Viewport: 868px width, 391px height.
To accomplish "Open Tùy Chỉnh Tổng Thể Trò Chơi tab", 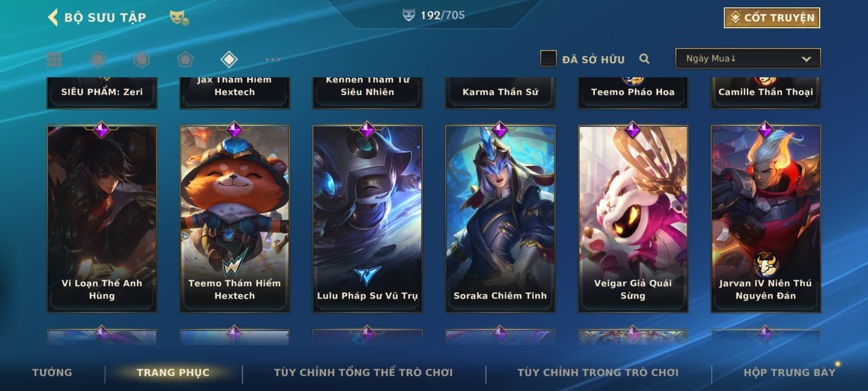I will (x=363, y=372).
